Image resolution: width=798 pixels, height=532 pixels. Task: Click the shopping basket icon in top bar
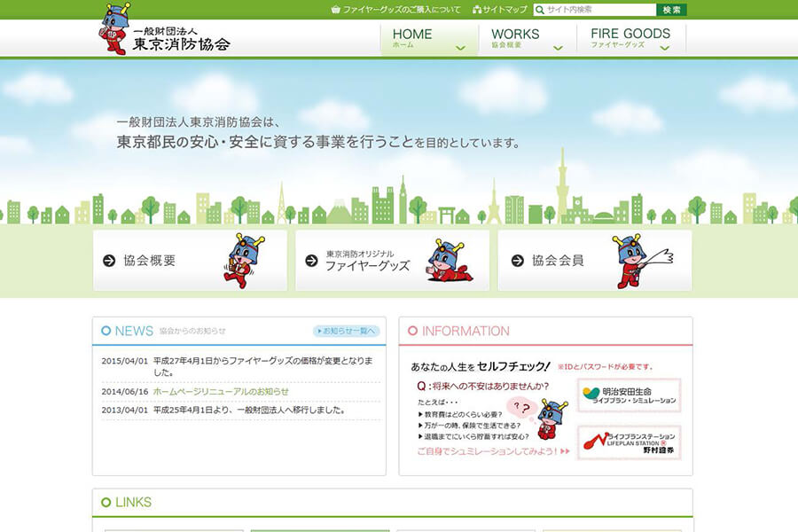(335, 10)
